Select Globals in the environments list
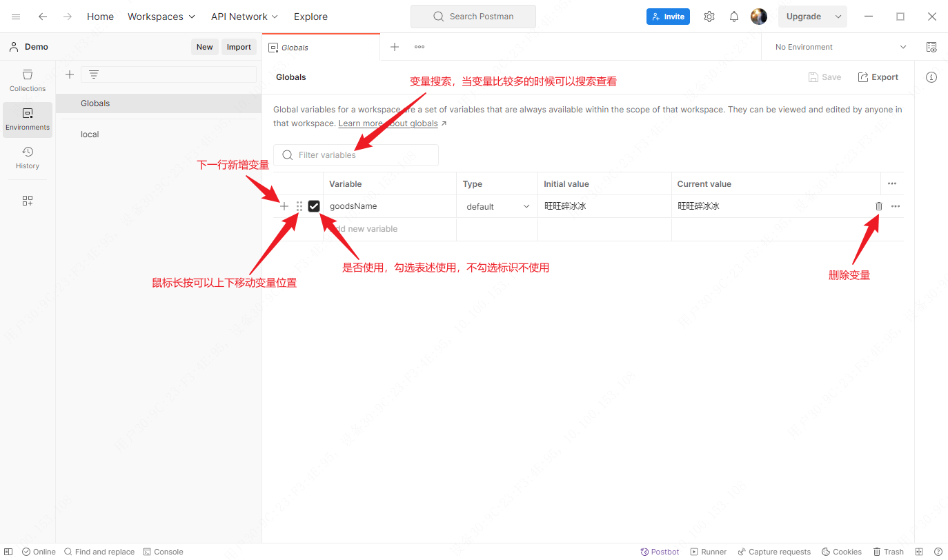The width and height of the screenshot is (948, 560). pos(158,103)
